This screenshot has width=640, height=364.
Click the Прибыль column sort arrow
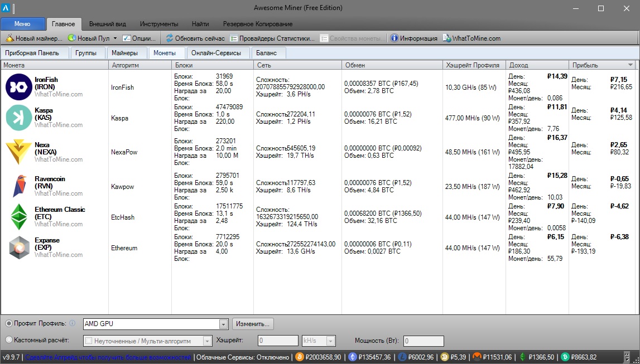(631, 65)
